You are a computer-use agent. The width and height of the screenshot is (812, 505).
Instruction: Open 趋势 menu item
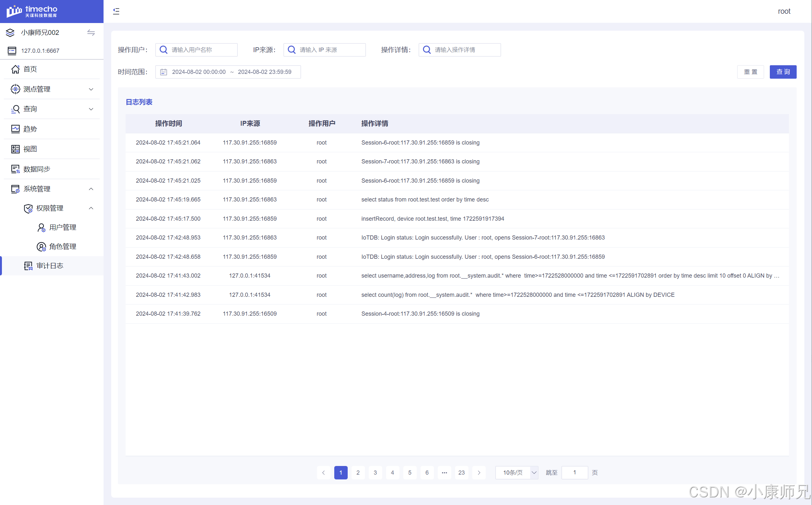pos(52,129)
